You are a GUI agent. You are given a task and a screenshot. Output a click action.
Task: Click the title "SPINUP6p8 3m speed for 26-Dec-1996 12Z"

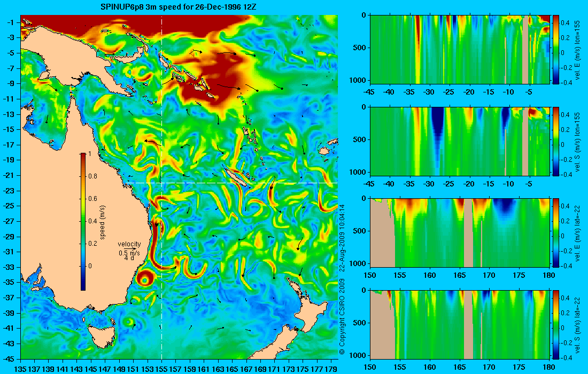tap(179, 7)
